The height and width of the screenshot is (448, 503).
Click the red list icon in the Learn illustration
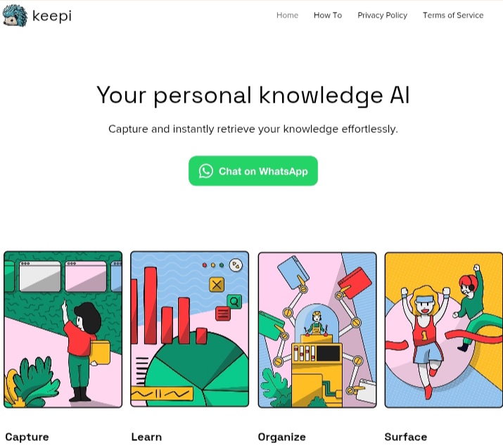click(x=223, y=314)
